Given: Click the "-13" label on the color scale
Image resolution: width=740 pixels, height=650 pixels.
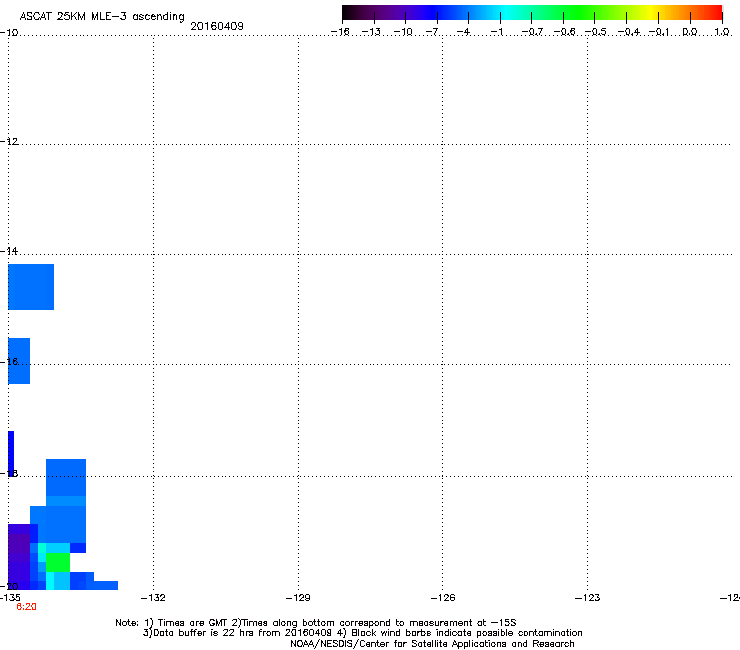Looking at the screenshot, I should pos(371,32).
